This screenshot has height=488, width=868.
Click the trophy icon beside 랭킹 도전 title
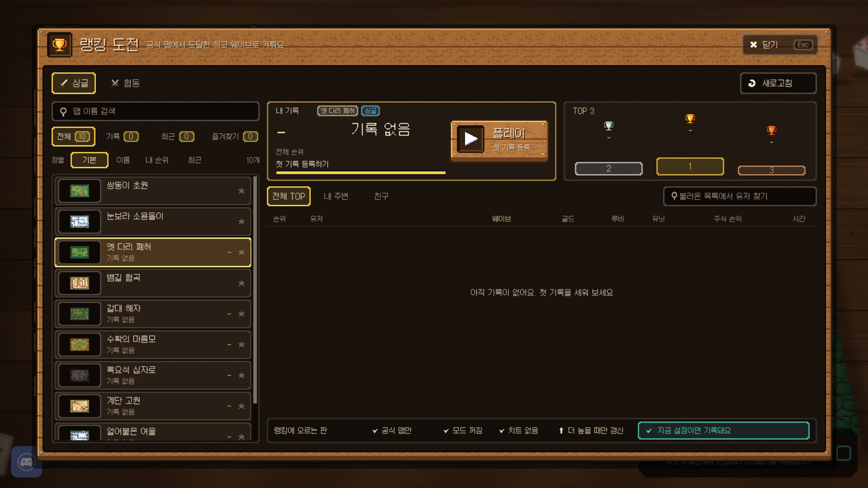coord(60,45)
